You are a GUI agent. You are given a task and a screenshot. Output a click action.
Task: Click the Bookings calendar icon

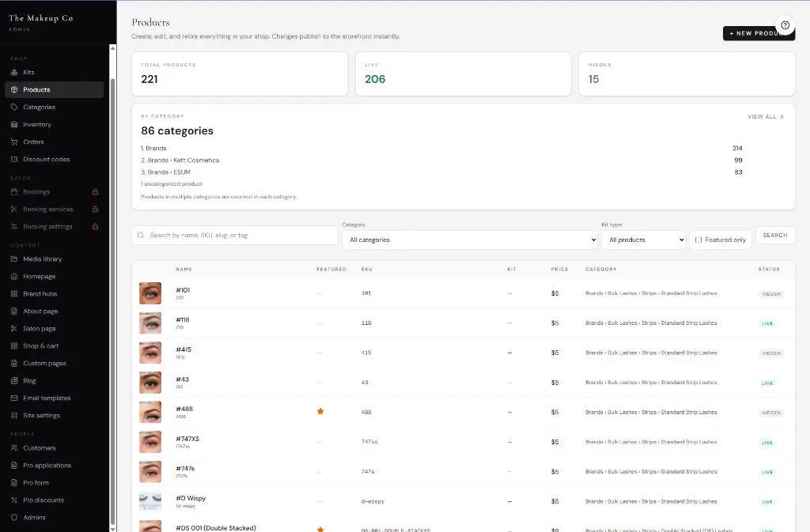coord(14,192)
